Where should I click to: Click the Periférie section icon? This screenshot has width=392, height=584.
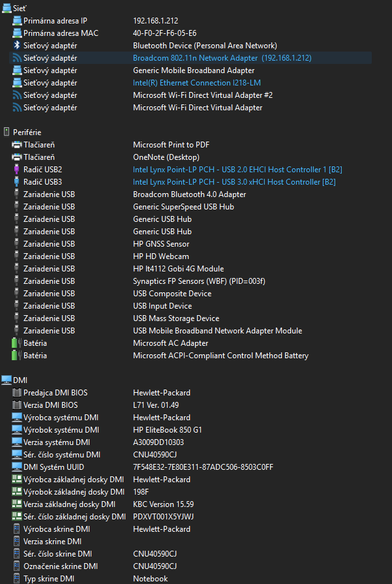(7, 132)
